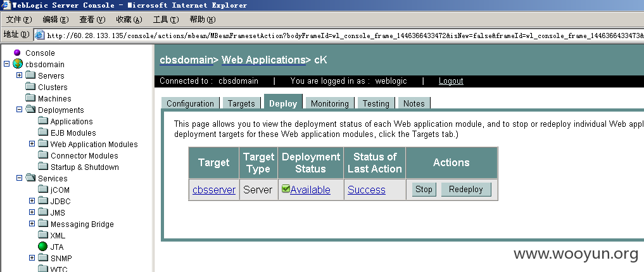This screenshot has height=272, width=644.
Task: Switch to the Targets tab
Action: point(241,103)
